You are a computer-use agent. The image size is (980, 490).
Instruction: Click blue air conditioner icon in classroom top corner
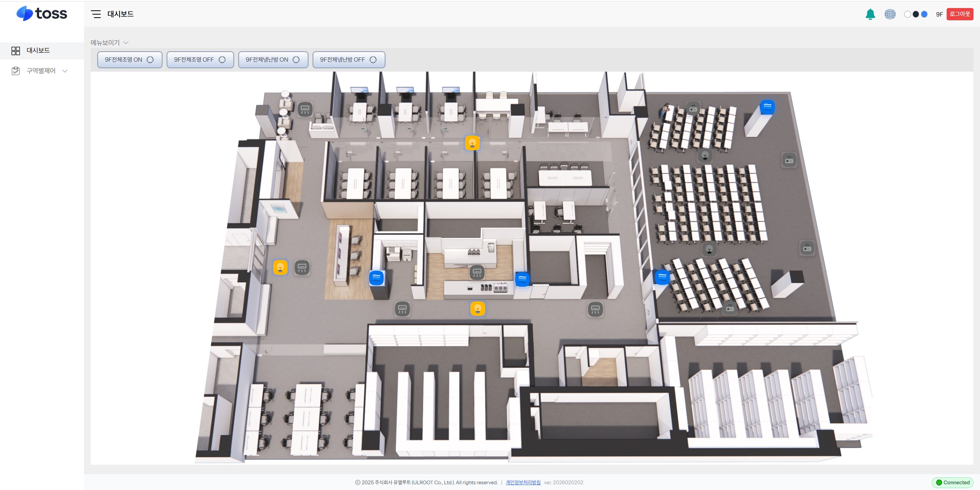coord(767,107)
